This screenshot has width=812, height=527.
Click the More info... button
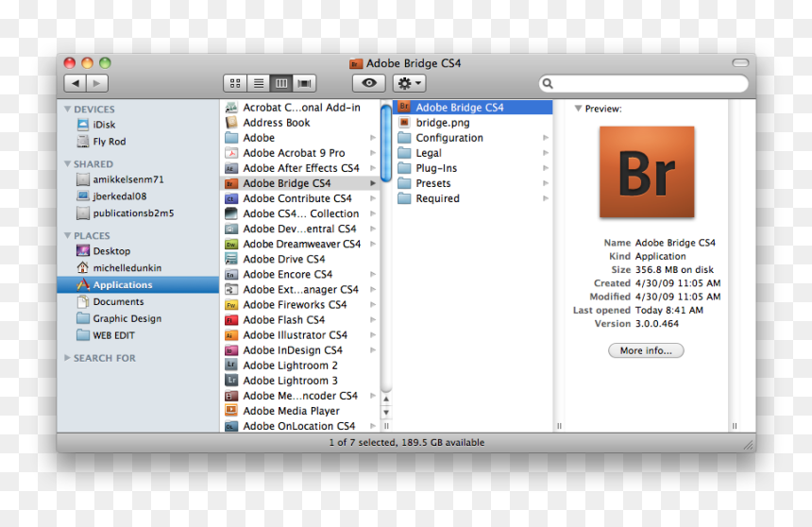[x=646, y=350]
